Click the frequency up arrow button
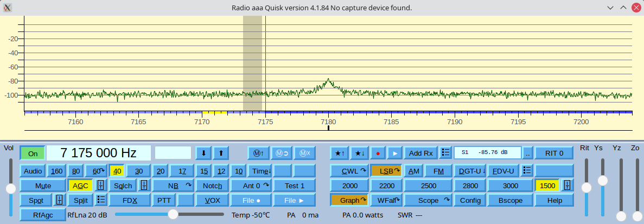The height and width of the screenshot is (224, 644). (x=221, y=153)
